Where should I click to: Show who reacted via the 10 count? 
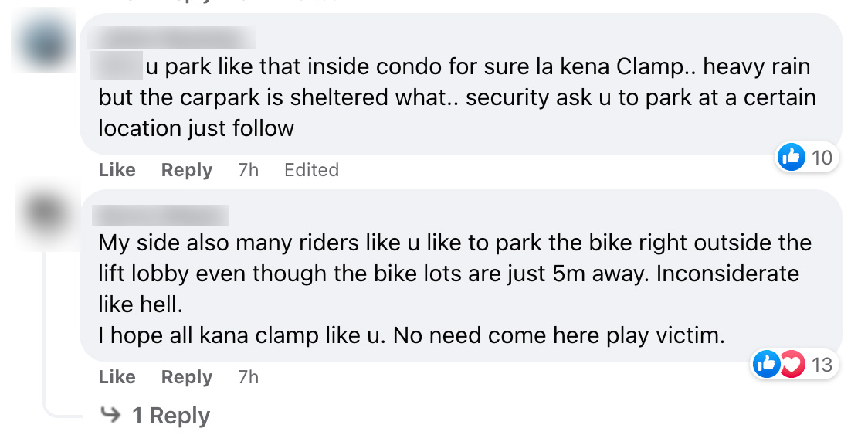[822, 158]
